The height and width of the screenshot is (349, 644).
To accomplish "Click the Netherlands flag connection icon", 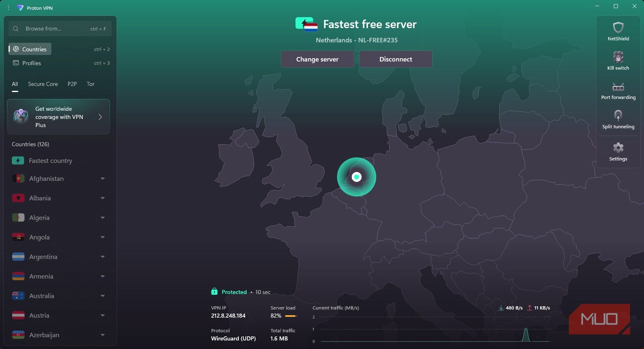I will pos(307,24).
